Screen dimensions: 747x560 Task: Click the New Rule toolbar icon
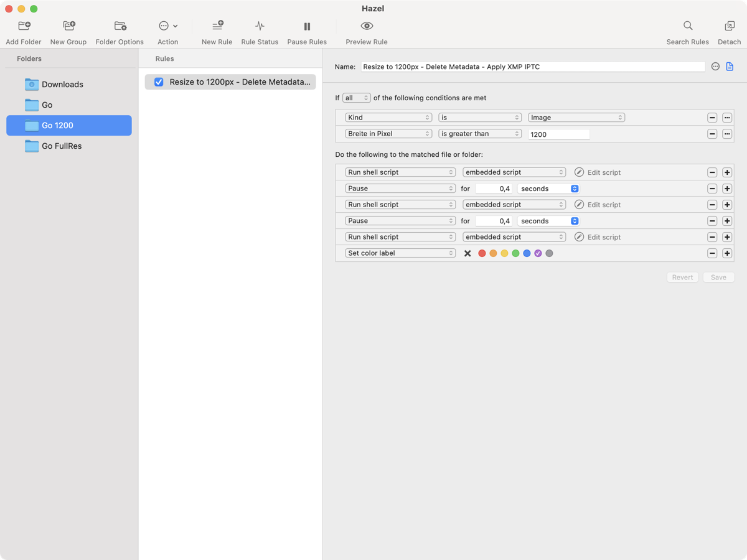click(217, 26)
